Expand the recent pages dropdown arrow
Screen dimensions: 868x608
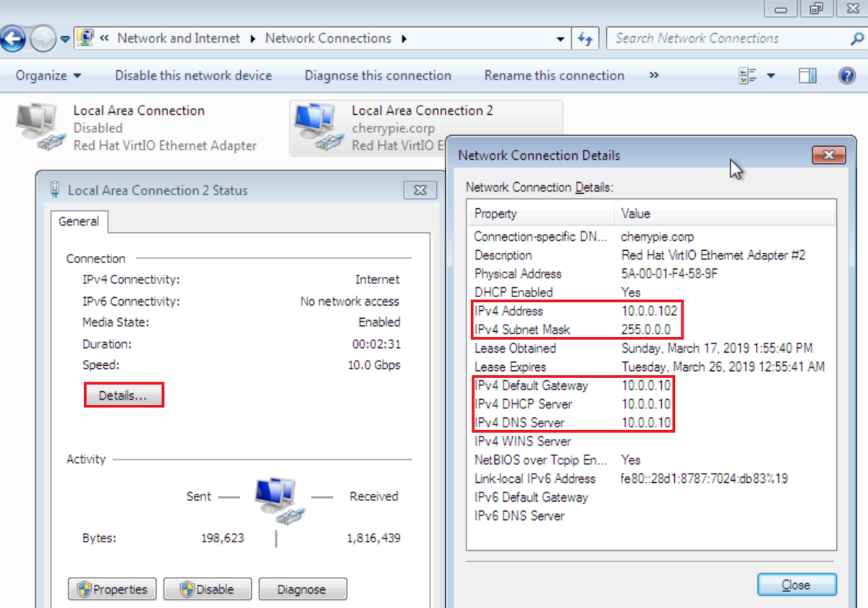coord(65,39)
